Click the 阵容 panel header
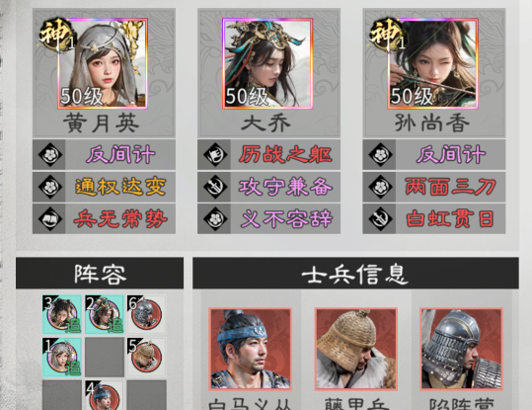Viewport: 532px width, 410px height. pos(100,274)
